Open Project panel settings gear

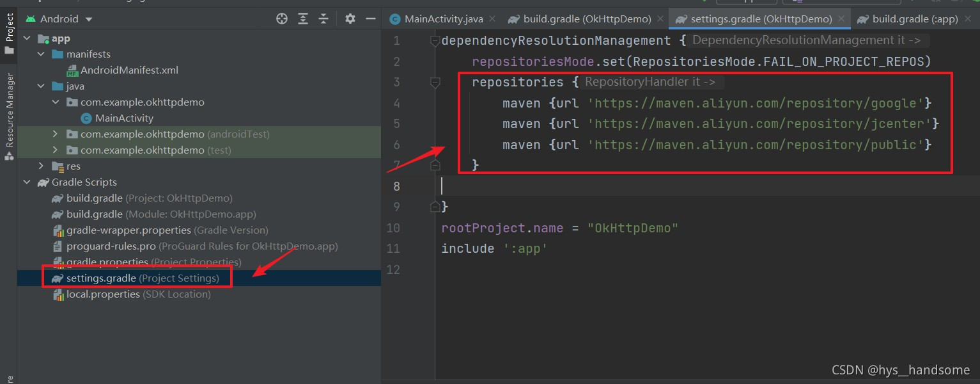click(350, 19)
